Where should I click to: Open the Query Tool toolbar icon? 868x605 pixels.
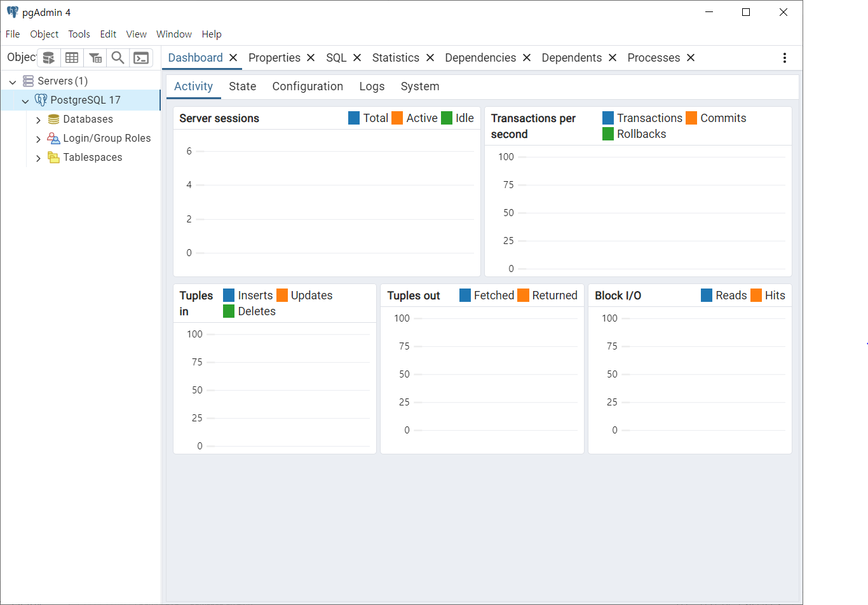pyautogui.click(x=49, y=58)
